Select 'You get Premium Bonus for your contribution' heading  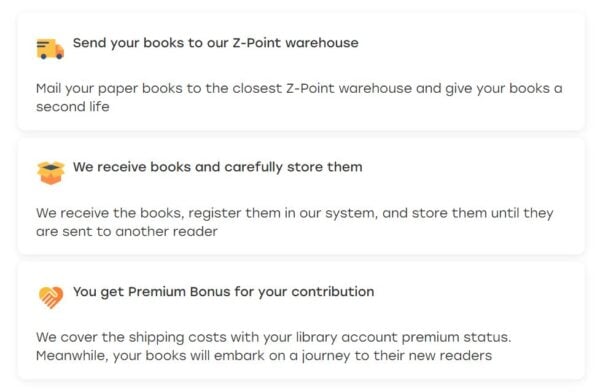pos(223,292)
